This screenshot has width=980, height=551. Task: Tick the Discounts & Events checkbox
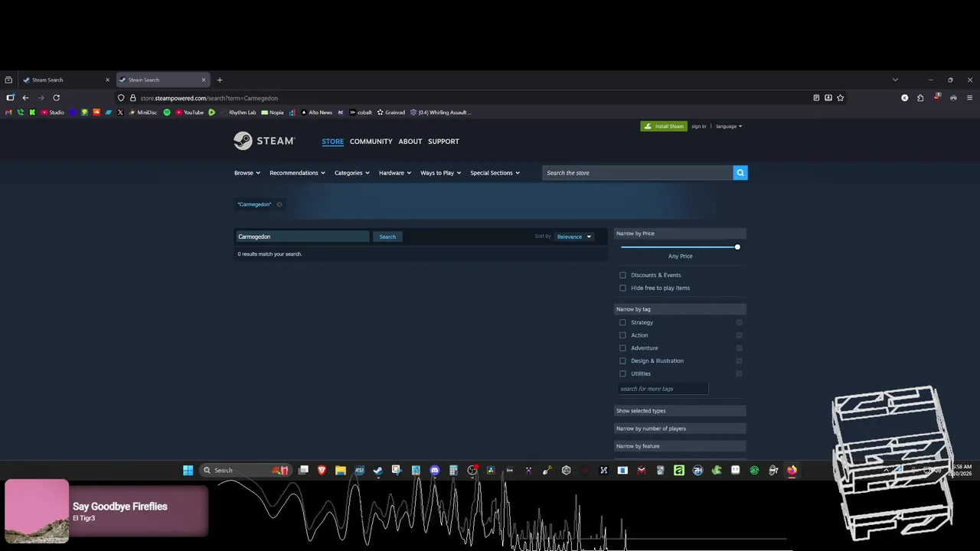tap(622, 275)
